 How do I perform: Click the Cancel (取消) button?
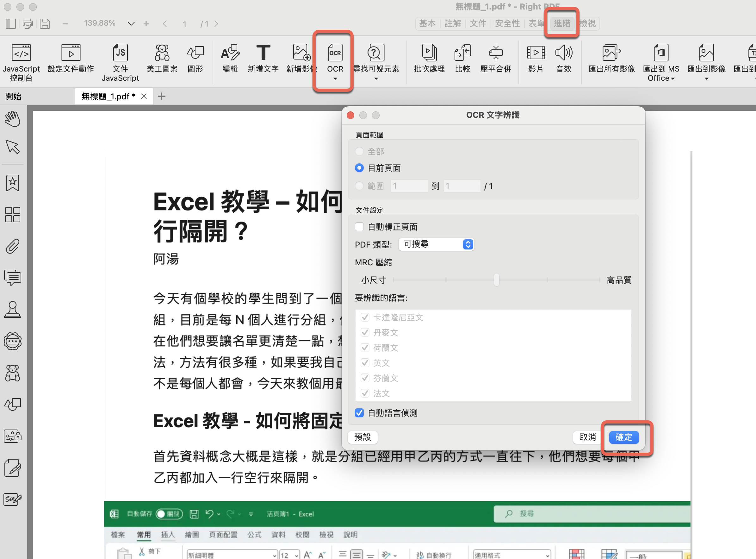pos(587,437)
